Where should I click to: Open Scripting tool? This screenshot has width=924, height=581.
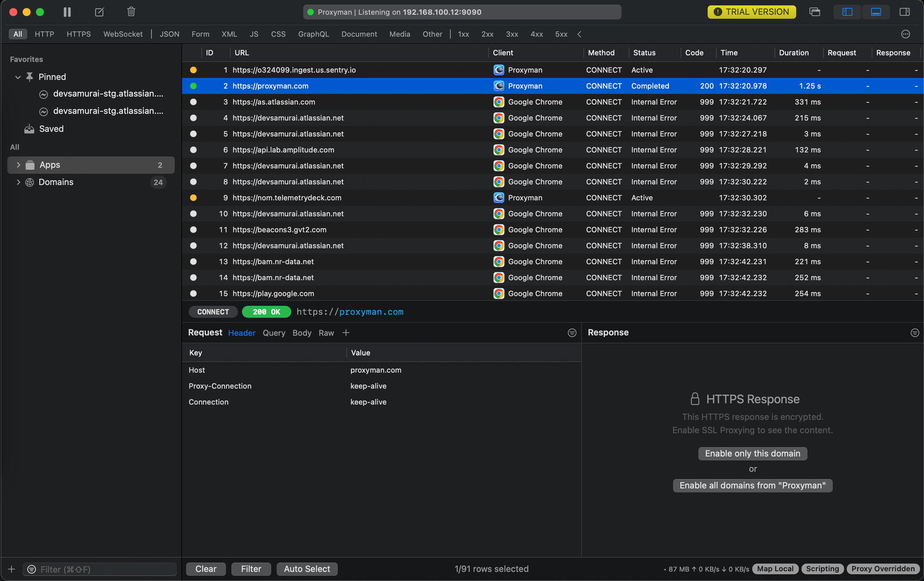point(822,569)
